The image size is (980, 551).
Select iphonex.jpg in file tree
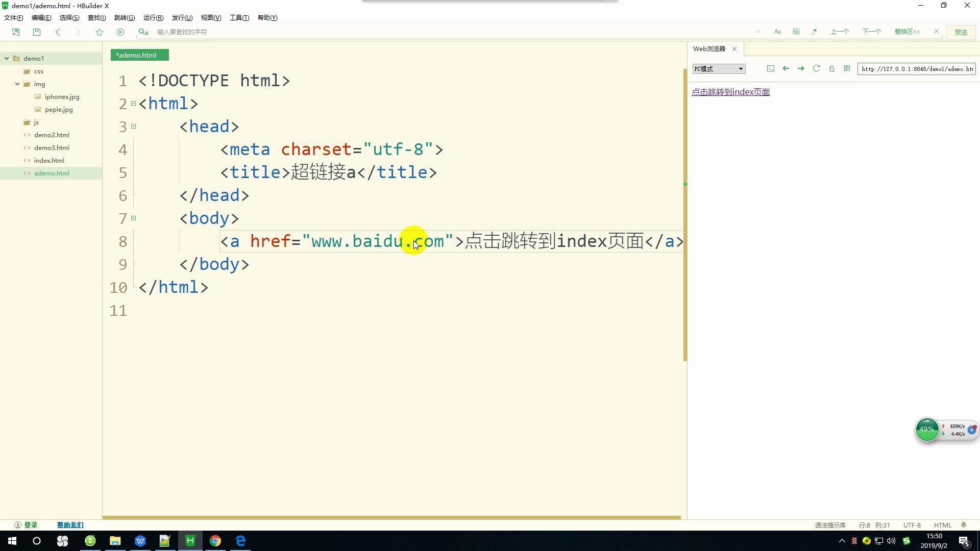point(62,96)
